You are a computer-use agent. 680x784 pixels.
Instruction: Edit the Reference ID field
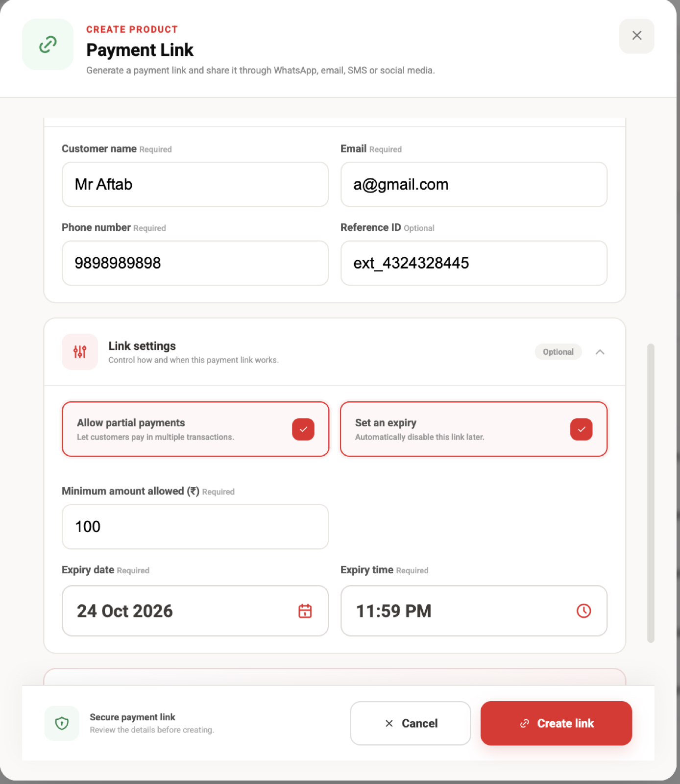click(x=474, y=263)
